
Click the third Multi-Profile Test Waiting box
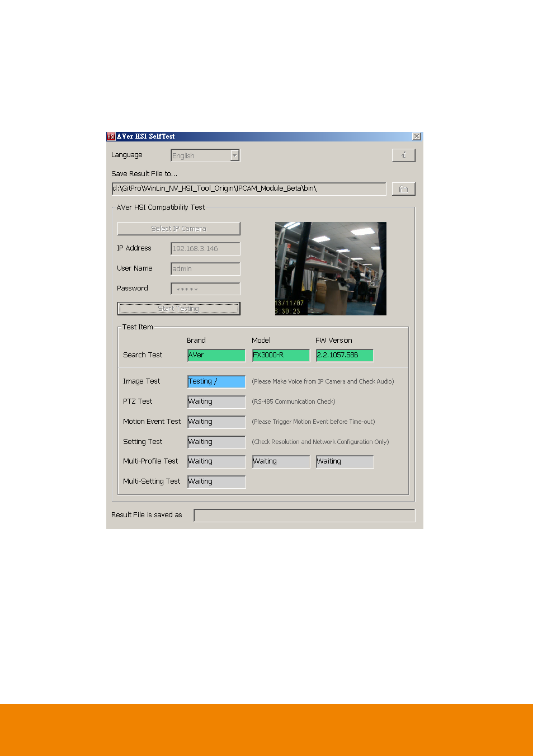pyautogui.click(x=345, y=461)
